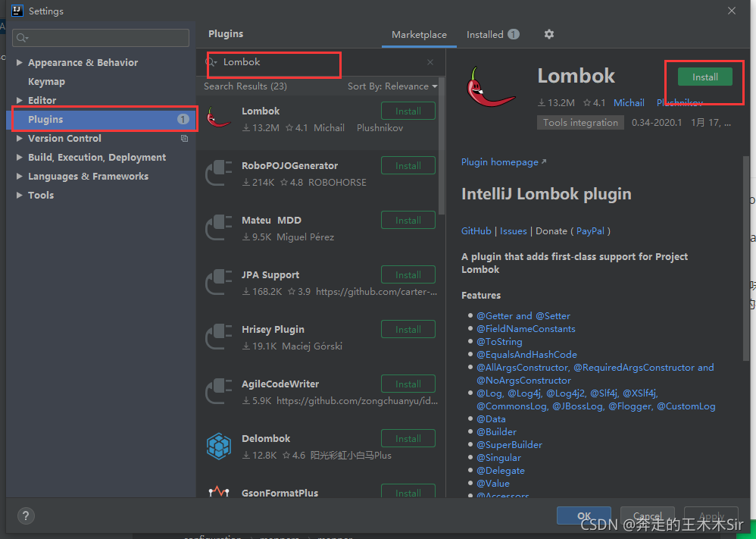The width and height of the screenshot is (756, 539).
Task: Install the AgileCodeWriter plugin
Action: click(408, 384)
